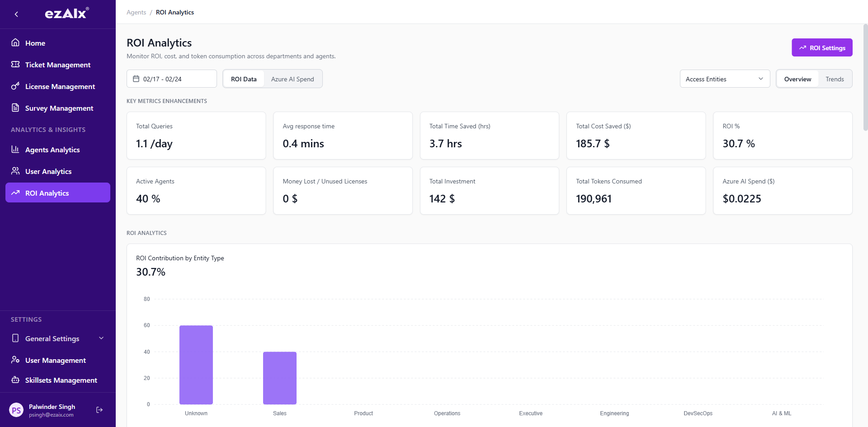Select the Agents Analytics bar chart icon
The height and width of the screenshot is (427, 868).
pyautogui.click(x=16, y=150)
